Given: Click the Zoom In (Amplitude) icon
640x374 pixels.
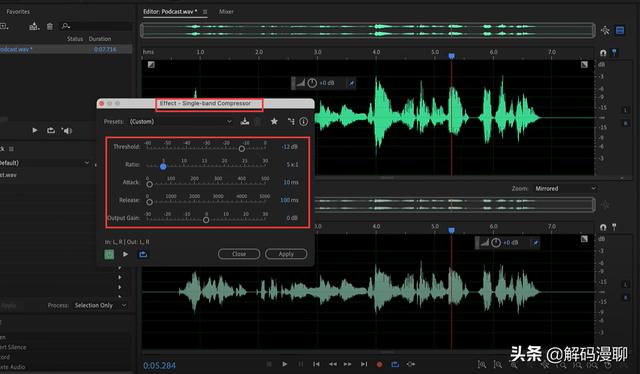Looking at the screenshot, I should pyautogui.click(x=482, y=364).
